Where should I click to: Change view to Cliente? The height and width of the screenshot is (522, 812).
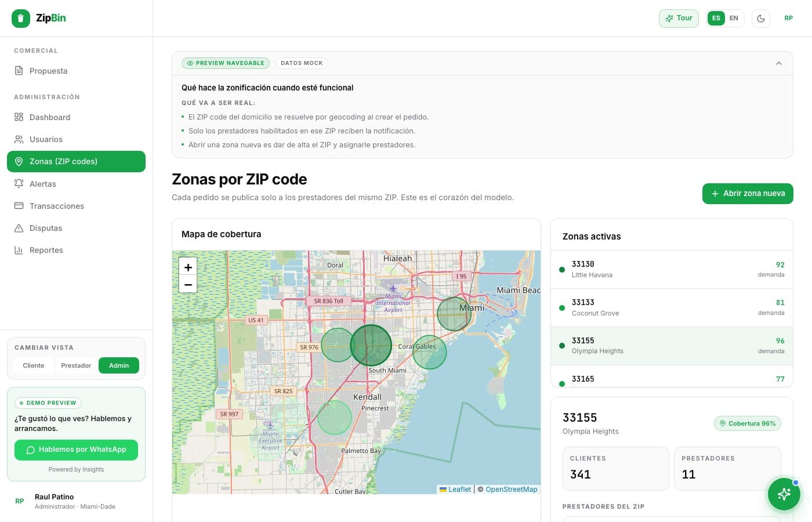tap(34, 365)
